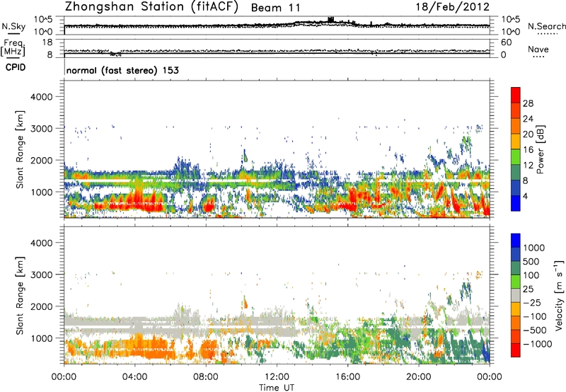Click the solid line sample under N.Sky
566x392 pixels.
[x=13, y=34]
